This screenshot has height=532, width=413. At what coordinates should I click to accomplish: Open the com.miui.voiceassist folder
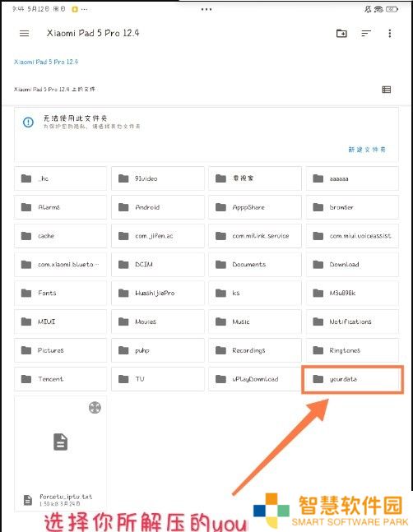(x=352, y=236)
